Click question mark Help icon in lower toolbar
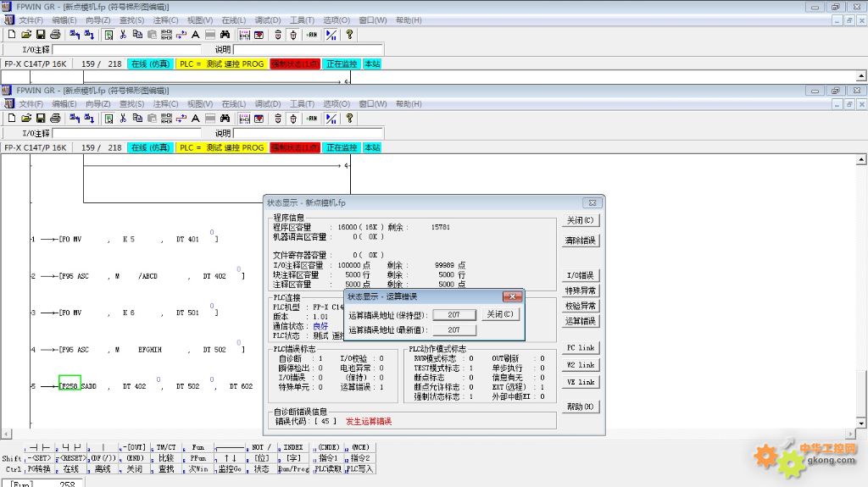 click(x=349, y=118)
